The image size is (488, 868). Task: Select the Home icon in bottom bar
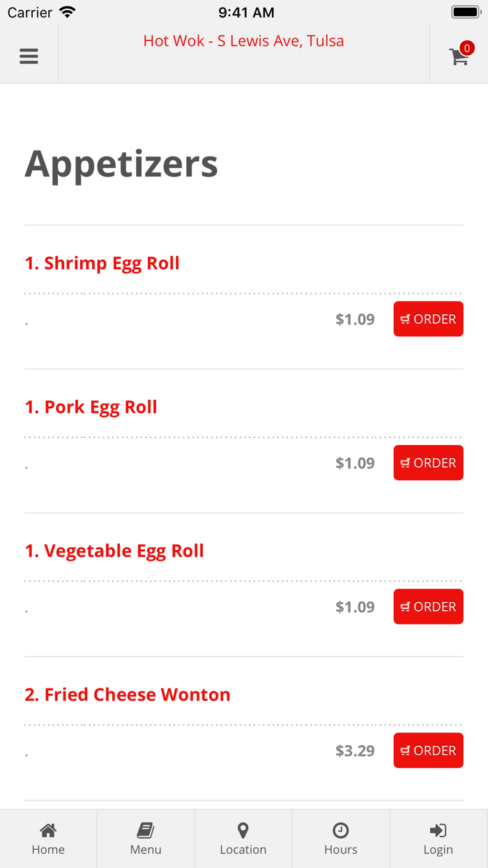[x=48, y=837]
